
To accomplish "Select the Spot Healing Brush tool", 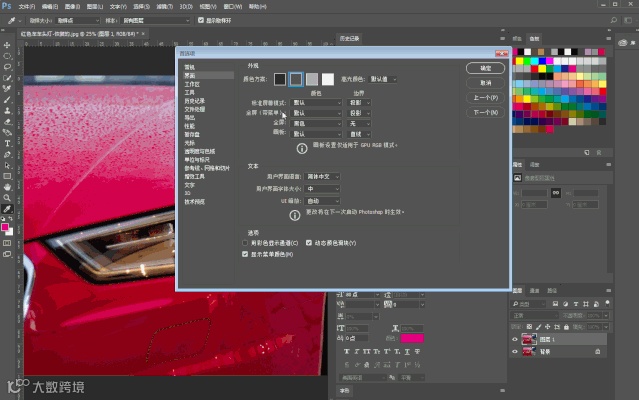I will (7, 89).
